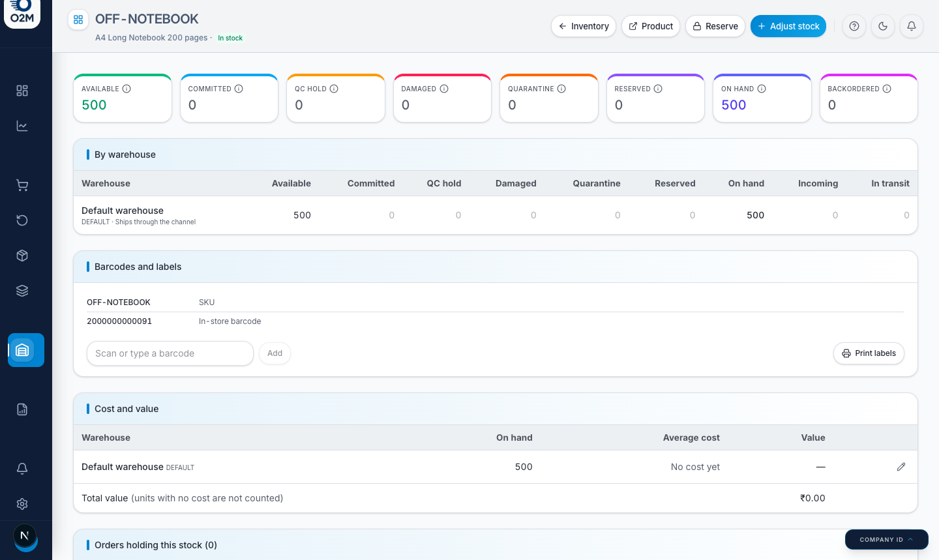The height and width of the screenshot is (560, 939).
Task: Open the sidebar notifications bell
Action: pyautogui.click(x=22, y=469)
